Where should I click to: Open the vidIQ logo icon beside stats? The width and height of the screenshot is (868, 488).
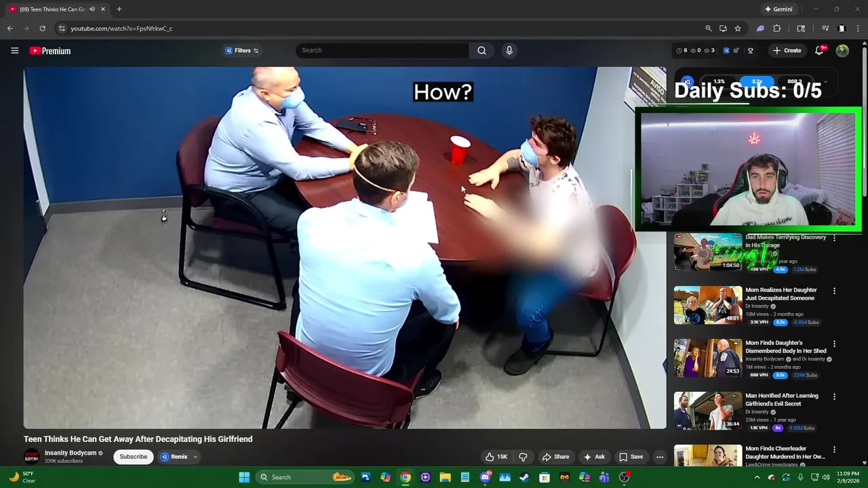tap(726, 51)
